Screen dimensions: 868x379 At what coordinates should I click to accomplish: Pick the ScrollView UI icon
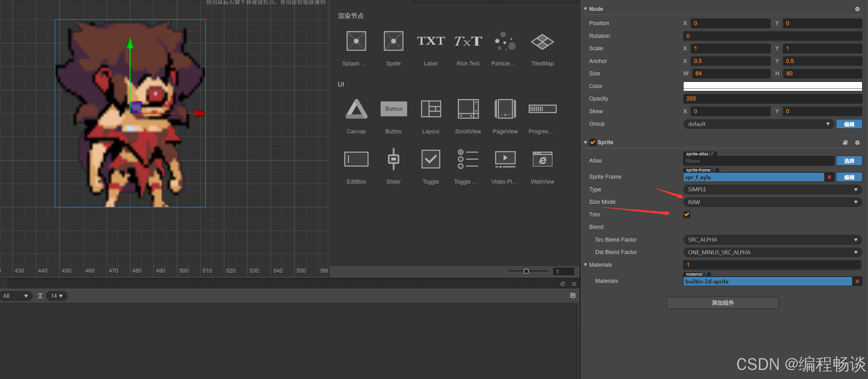pyautogui.click(x=468, y=109)
